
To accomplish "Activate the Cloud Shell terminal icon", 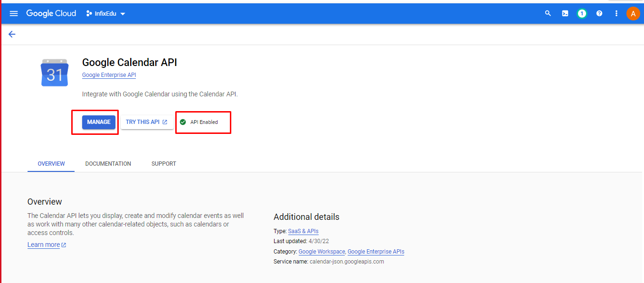I will click(x=565, y=13).
